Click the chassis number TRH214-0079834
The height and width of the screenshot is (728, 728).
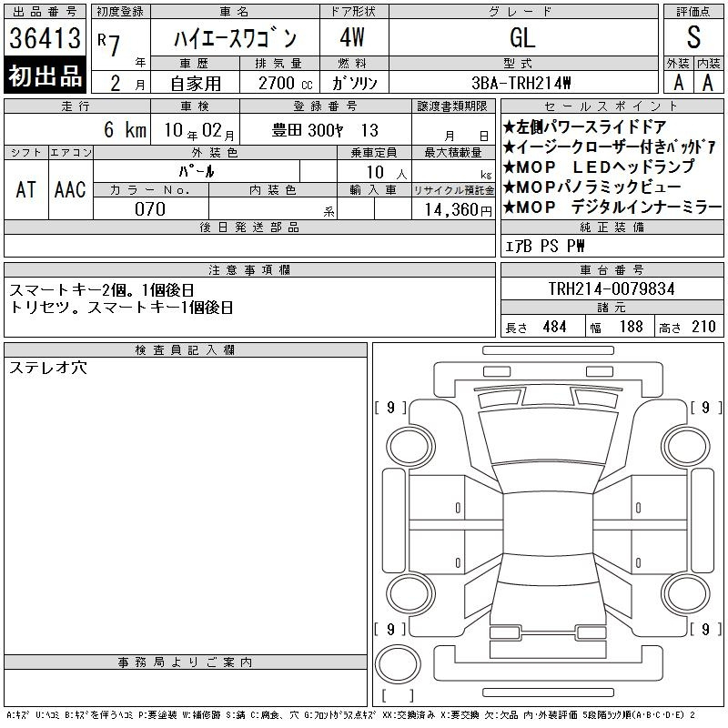611,289
